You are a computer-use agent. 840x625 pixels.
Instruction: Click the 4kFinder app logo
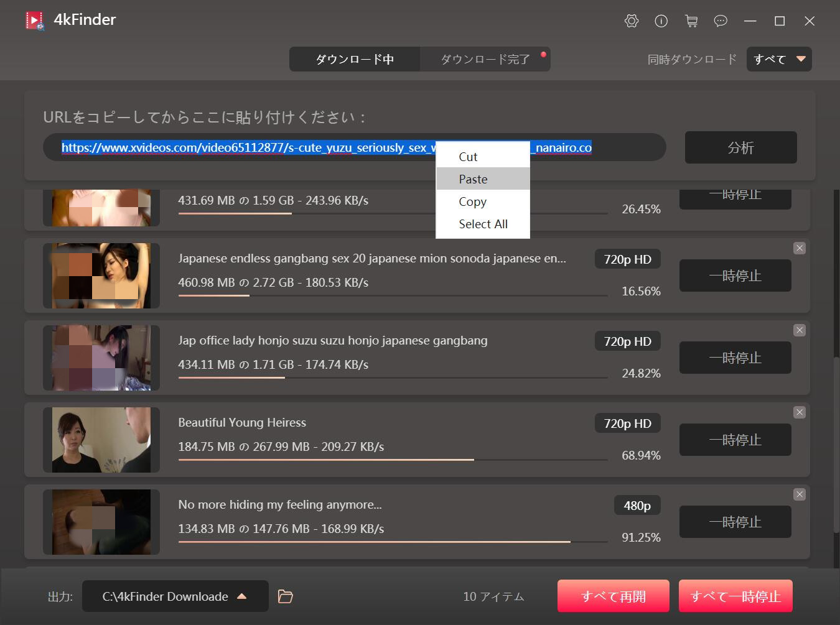[35, 21]
